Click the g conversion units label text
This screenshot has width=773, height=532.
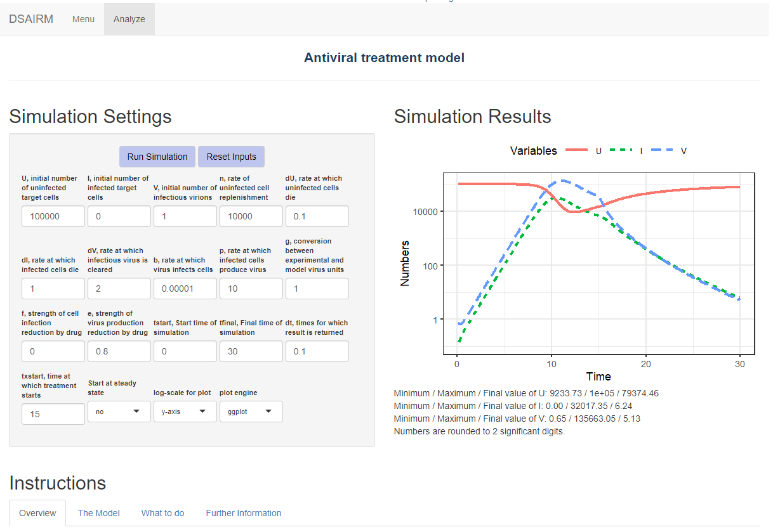(315, 255)
